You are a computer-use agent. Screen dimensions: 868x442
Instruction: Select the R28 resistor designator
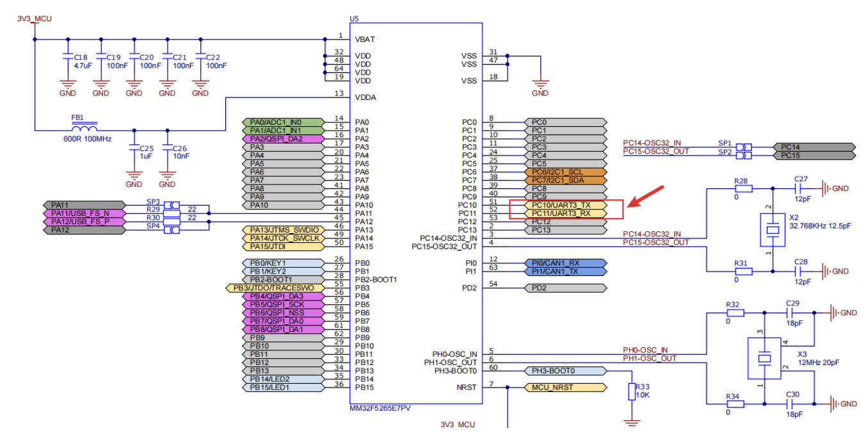click(742, 181)
